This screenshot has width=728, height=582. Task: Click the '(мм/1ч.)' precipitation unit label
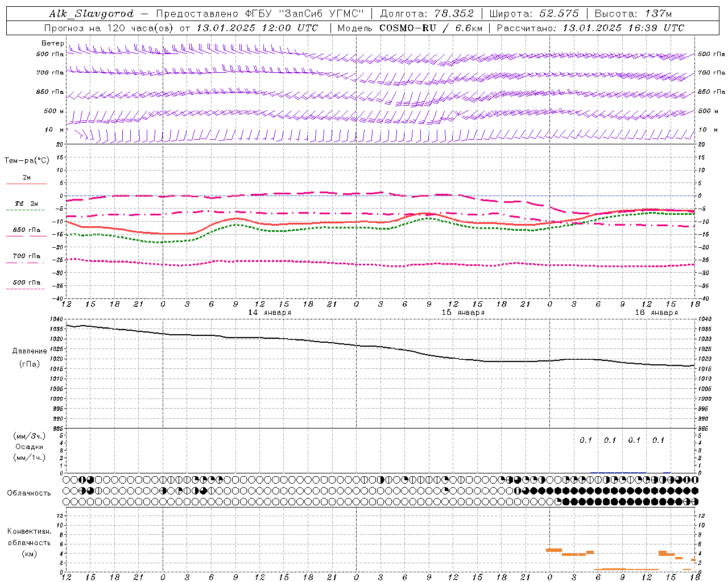[x=30, y=458]
